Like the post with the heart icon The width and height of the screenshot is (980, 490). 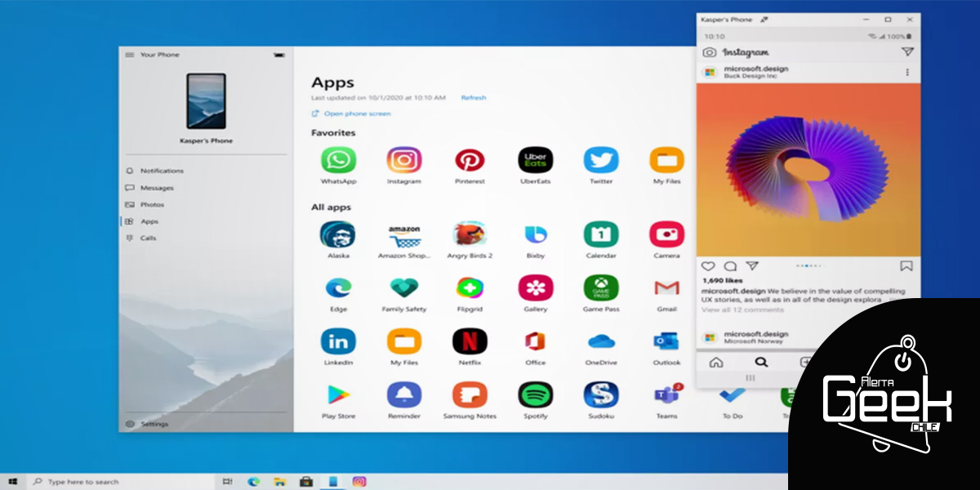tap(709, 266)
